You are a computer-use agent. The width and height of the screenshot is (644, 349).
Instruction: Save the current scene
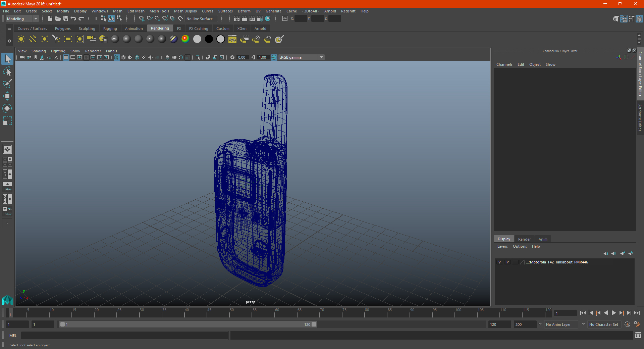tap(66, 19)
